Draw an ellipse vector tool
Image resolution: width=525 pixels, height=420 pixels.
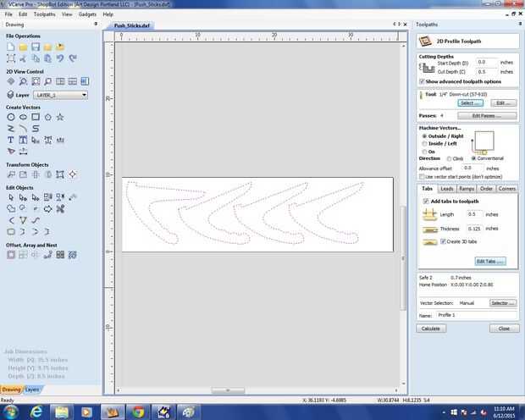coord(23,117)
